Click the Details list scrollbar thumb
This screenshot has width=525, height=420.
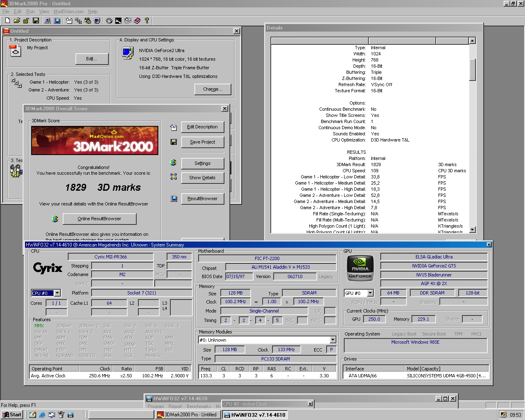coord(472,70)
